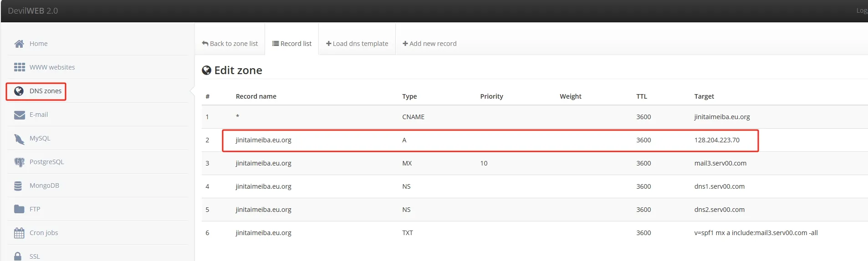Click the WWW websites grid icon
This screenshot has width=868, height=261.
19,67
